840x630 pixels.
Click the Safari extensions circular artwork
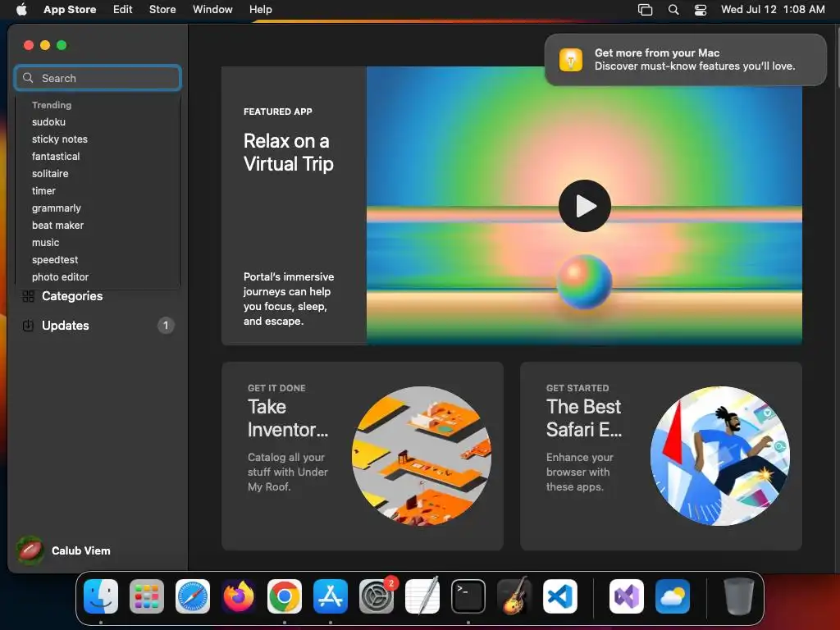[720, 456]
